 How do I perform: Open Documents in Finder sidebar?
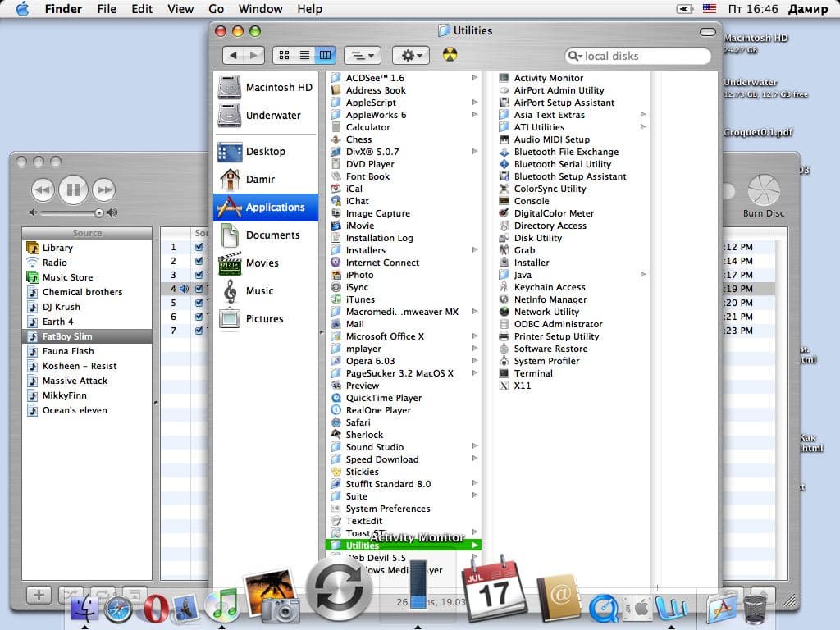[x=266, y=235]
